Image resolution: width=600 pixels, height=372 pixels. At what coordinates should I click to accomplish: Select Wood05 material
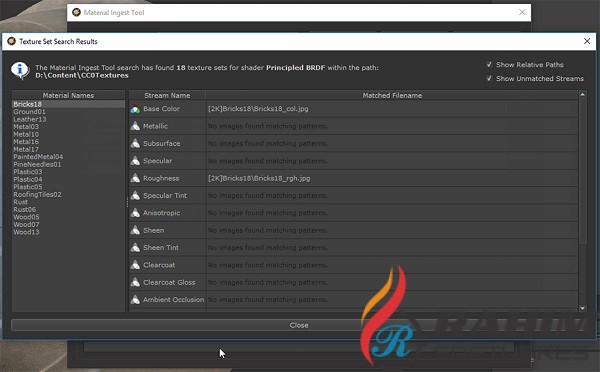[x=26, y=217]
